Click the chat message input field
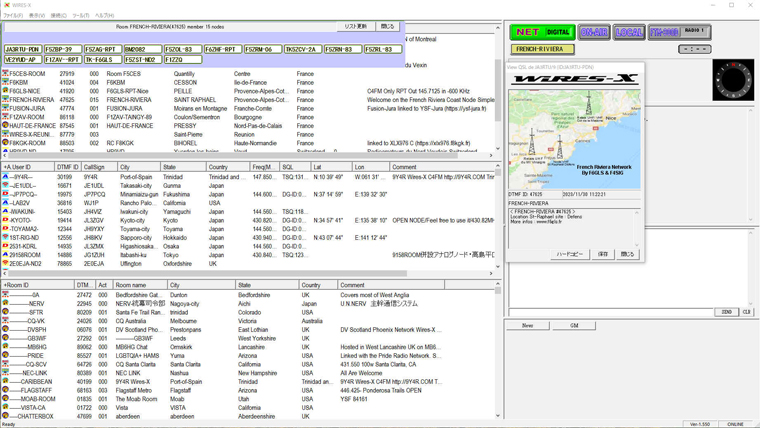The width and height of the screenshot is (760, 428). [611, 312]
